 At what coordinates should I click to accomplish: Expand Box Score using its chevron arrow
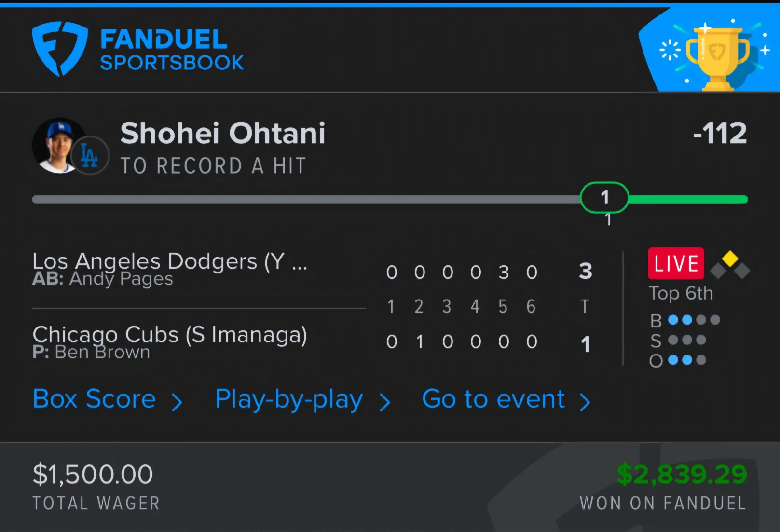click(177, 402)
